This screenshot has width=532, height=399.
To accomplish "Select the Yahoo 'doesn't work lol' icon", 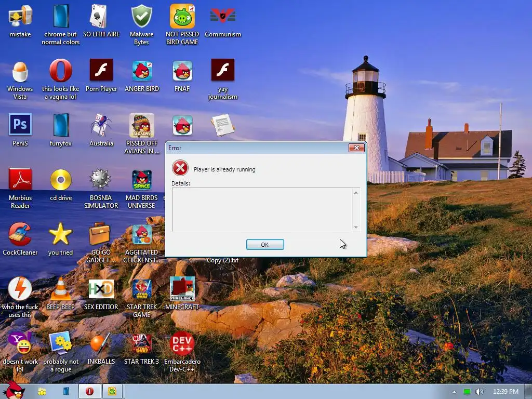I will (20, 343).
